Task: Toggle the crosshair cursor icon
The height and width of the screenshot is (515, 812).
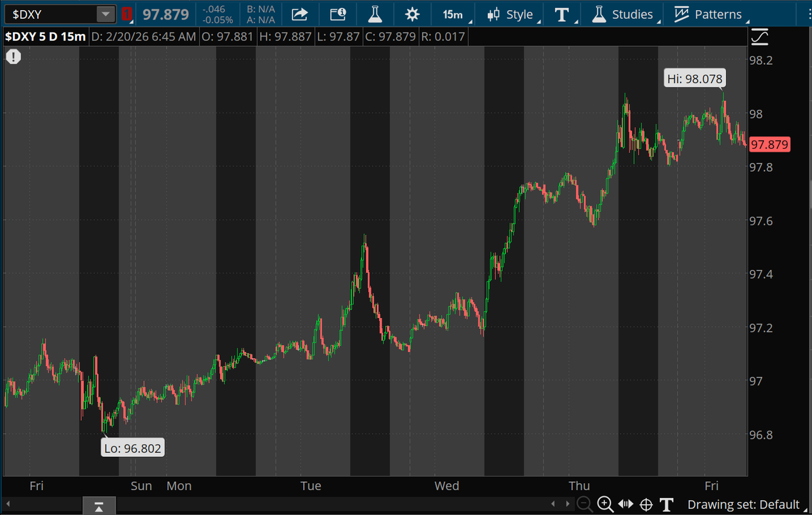Action: click(x=646, y=504)
